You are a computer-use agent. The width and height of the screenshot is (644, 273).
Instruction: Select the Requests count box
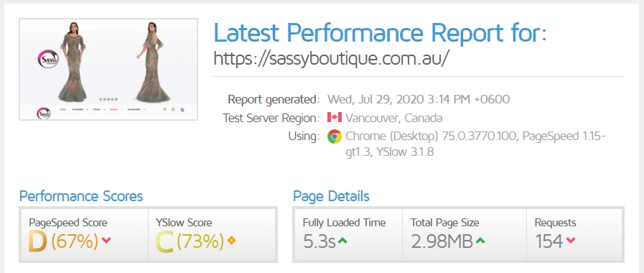tap(574, 235)
